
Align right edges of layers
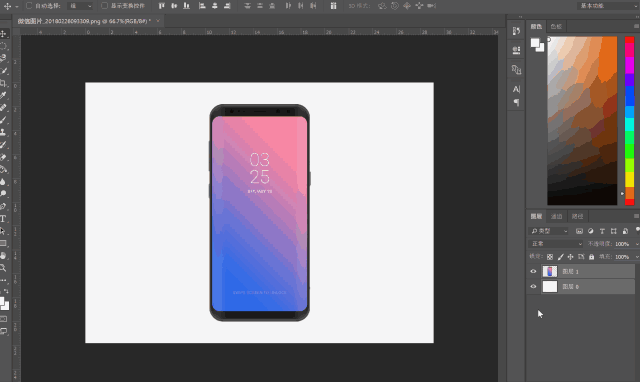[x=227, y=6]
